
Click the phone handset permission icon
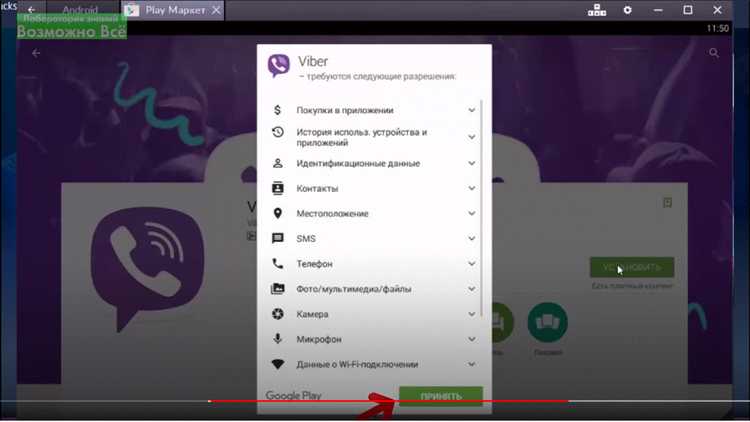click(x=277, y=264)
